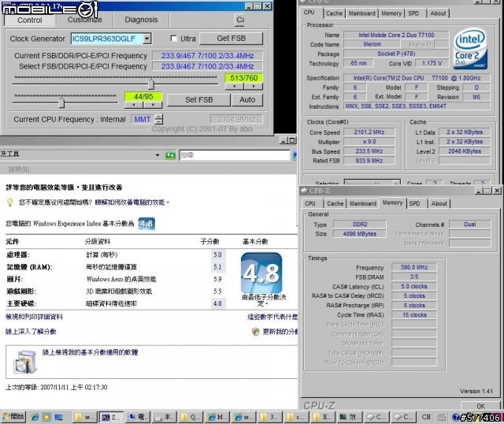The height and width of the screenshot is (424, 504).
Task: Click the blue help icon in system tray
Action: [x=455, y=417]
